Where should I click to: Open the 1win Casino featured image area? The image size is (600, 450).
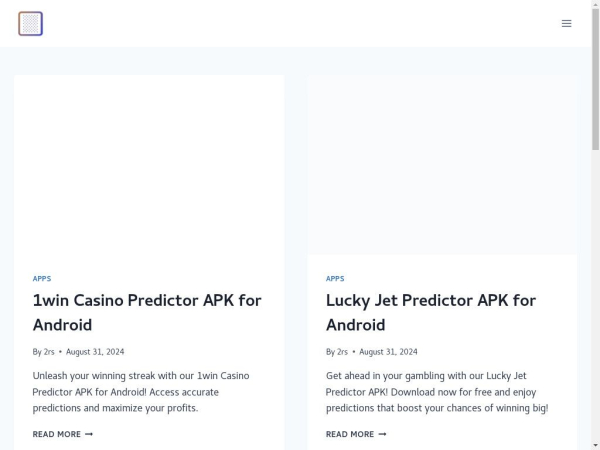[149, 165]
